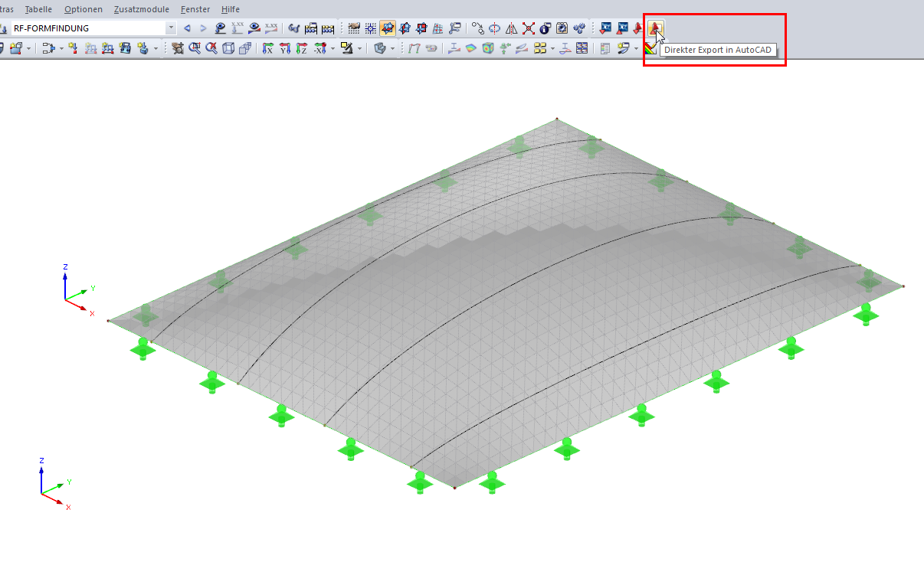Open the Zusatzmodule menu
924x575 pixels.
pyautogui.click(x=141, y=9)
